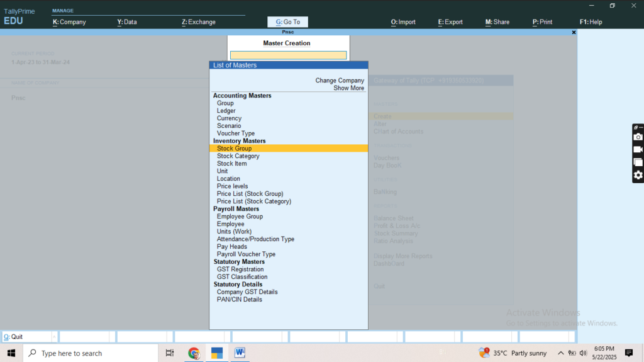
Task: Open the Z: Exchange menu
Action: (199, 22)
